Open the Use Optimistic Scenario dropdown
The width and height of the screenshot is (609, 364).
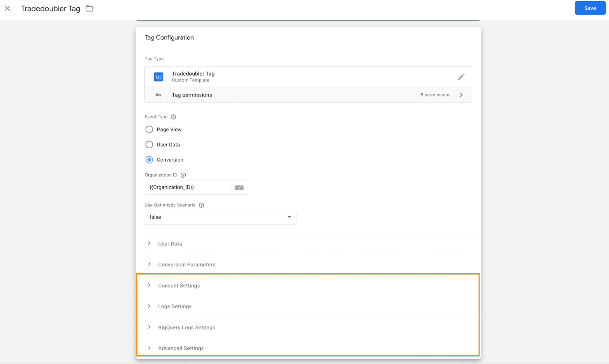pos(220,217)
